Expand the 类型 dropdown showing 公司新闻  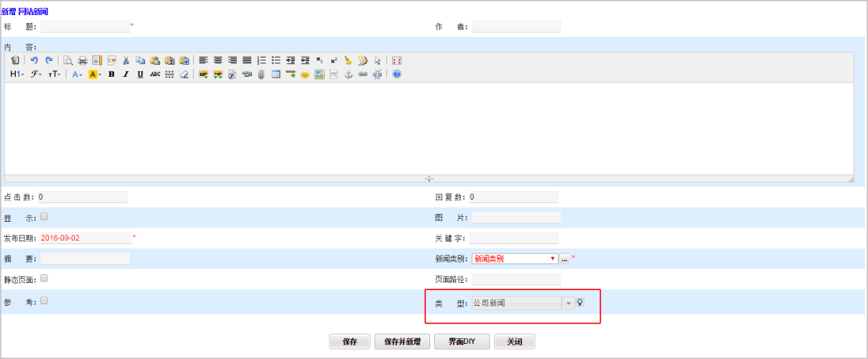(569, 303)
